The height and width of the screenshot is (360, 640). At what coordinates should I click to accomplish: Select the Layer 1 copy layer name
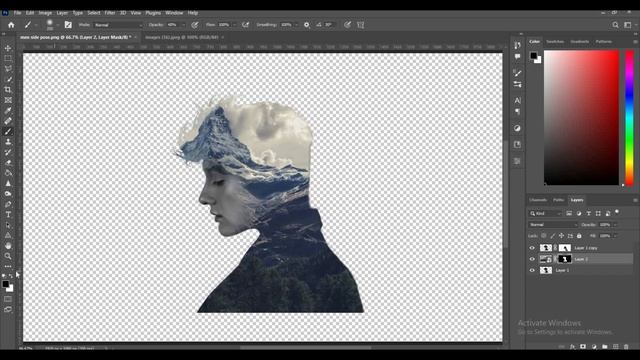pyautogui.click(x=586, y=248)
